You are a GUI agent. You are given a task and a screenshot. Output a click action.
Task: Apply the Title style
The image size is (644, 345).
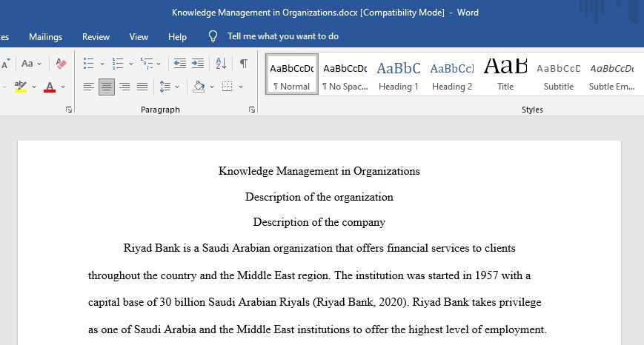[505, 74]
